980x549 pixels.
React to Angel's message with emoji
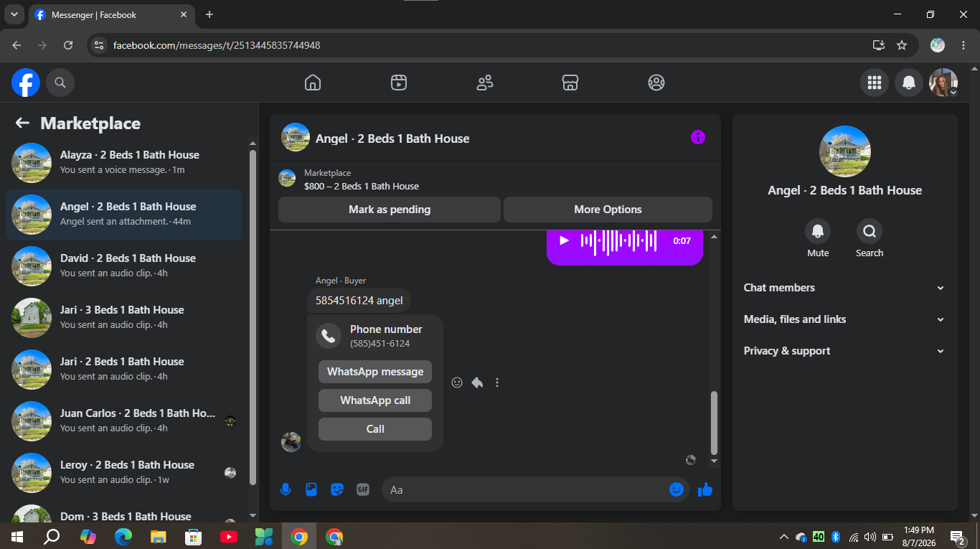point(457,383)
